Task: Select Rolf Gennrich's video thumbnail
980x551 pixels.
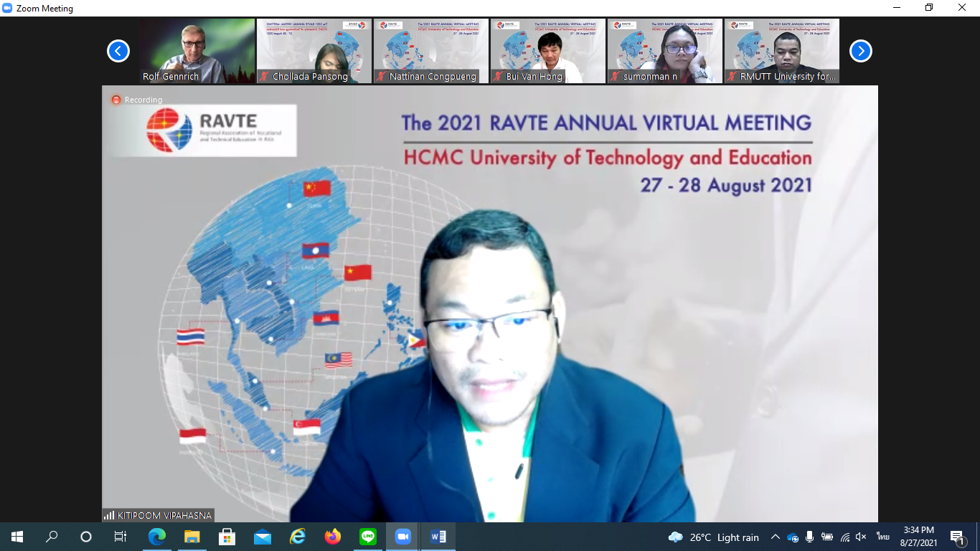Action: tap(198, 51)
